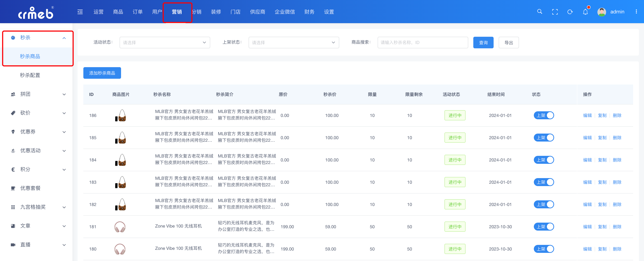Open the 企业微信 top menu

click(285, 12)
